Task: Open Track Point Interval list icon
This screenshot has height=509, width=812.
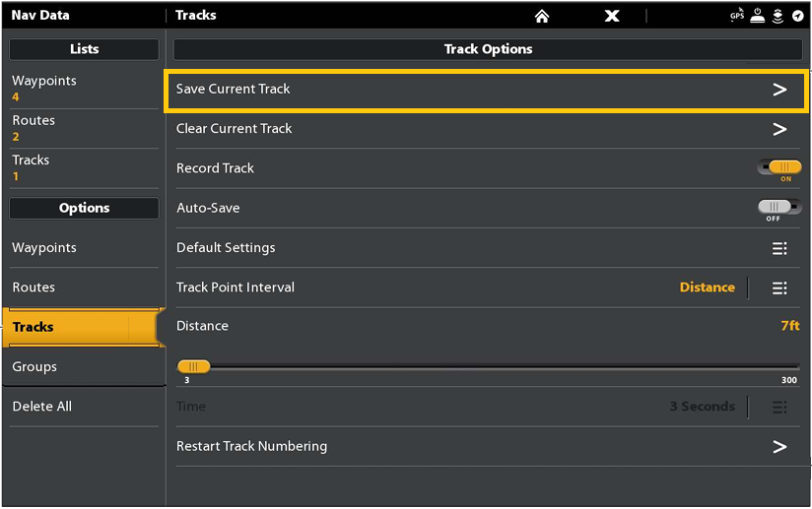Action: coord(779,287)
